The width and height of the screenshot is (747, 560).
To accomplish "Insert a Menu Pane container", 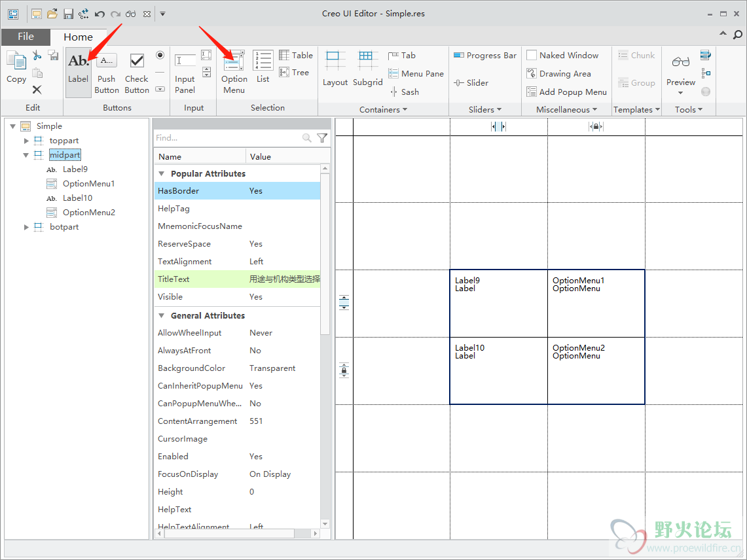I will 416,73.
